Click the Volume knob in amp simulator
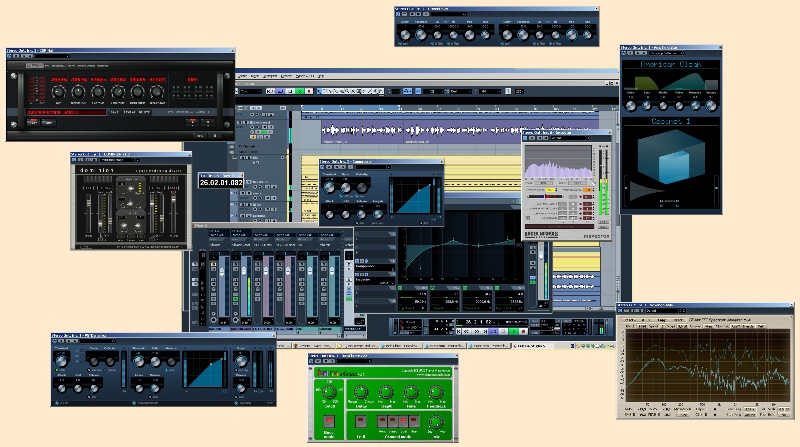 click(711, 106)
